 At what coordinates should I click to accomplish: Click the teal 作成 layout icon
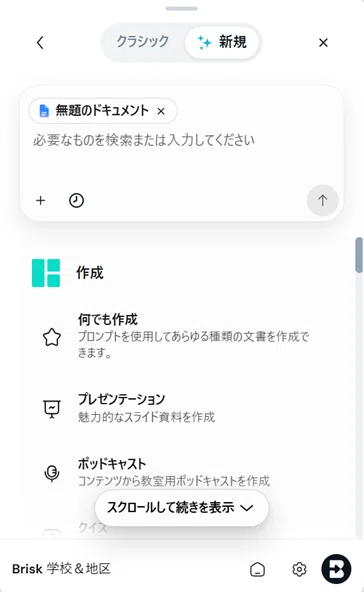coord(46,273)
